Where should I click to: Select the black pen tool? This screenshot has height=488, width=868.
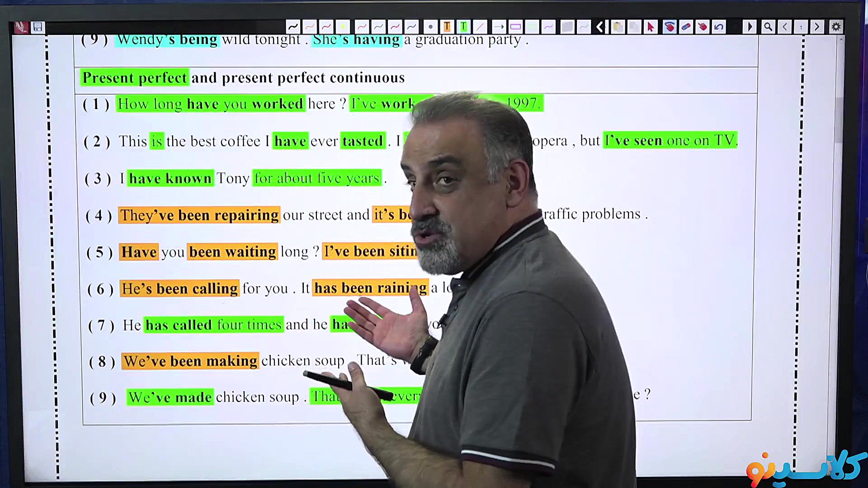pos(293,27)
